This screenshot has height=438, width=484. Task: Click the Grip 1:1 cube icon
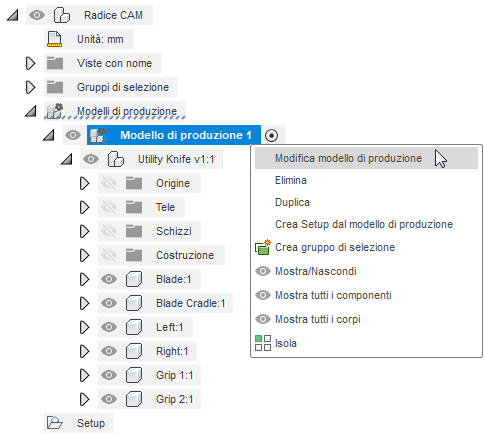coord(134,375)
